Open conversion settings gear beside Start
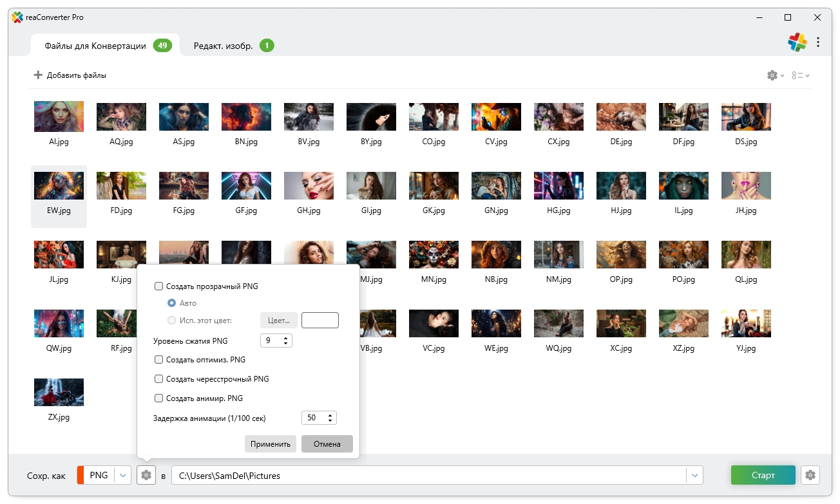The height and width of the screenshot is (504, 840). (810, 476)
